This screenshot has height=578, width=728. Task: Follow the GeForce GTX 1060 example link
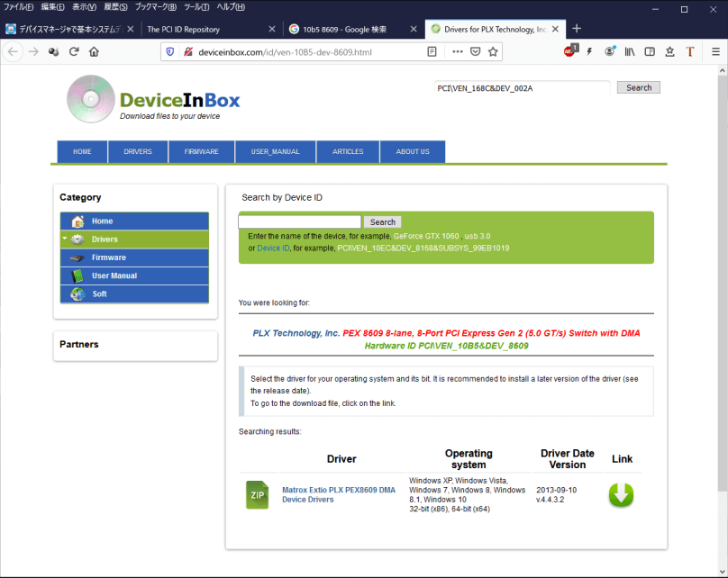[426, 236]
